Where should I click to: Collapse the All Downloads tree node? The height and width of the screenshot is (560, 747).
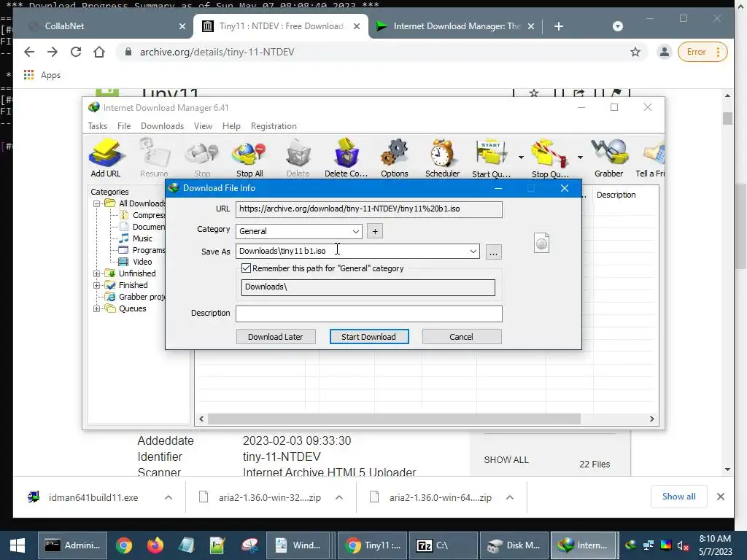tap(97, 204)
